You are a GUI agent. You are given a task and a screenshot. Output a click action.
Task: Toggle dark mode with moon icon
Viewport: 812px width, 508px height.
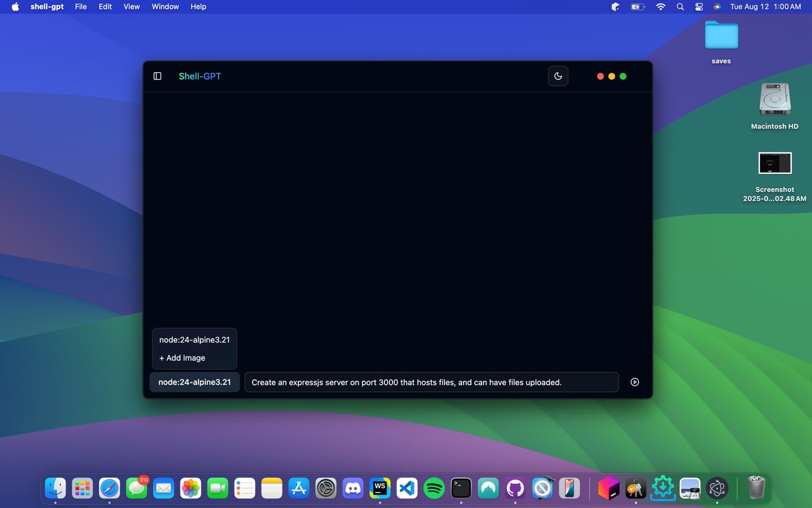[558, 76]
